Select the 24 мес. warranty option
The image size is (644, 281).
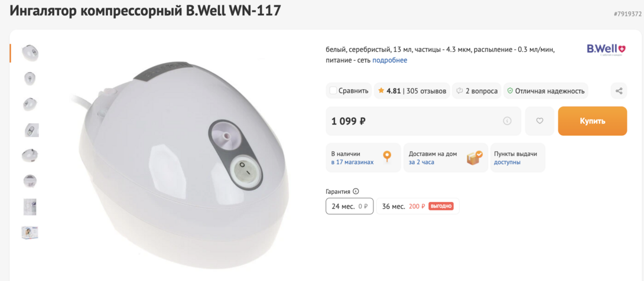click(x=350, y=207)
